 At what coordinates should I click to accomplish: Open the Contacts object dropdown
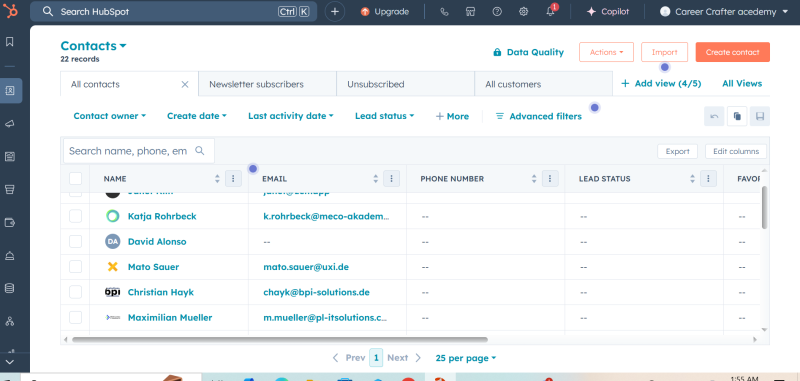coord(93,46)
